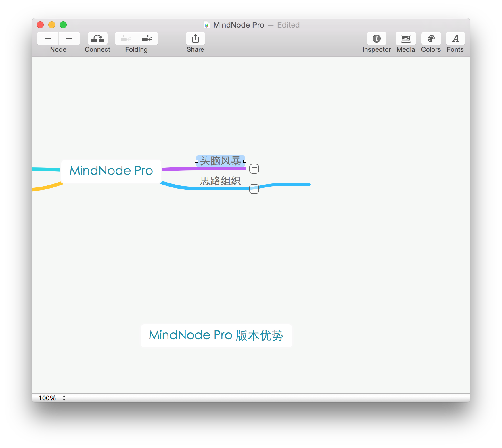Click the unfold nodes icon
The height and width of the screenshot is (448, 502).
(147, 39)
